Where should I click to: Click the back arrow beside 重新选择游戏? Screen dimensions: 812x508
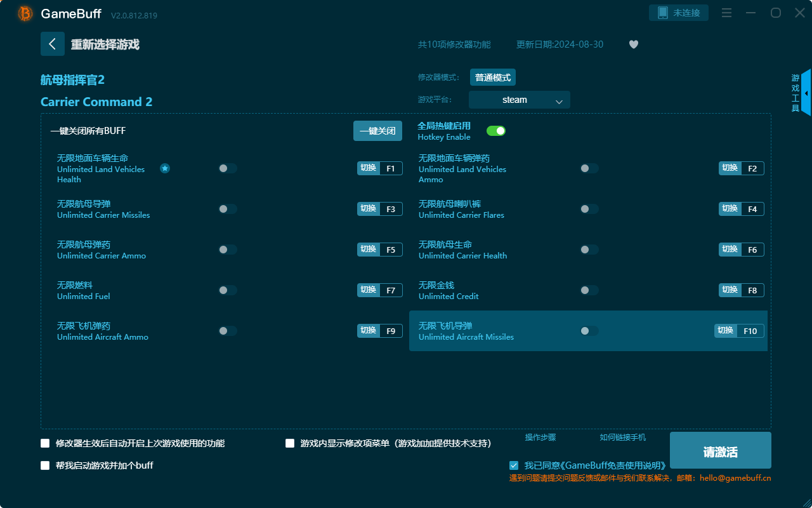[x=53, y=43]
